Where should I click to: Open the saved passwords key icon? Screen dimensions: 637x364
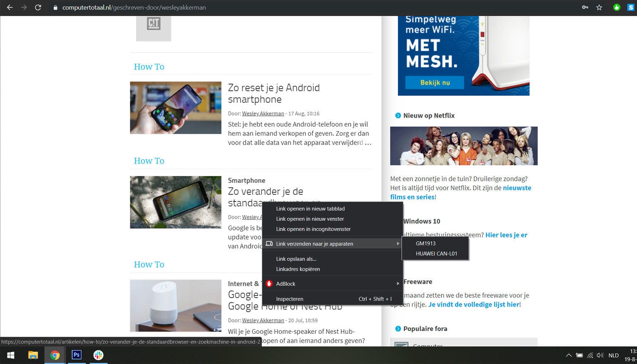coord(585,7)
